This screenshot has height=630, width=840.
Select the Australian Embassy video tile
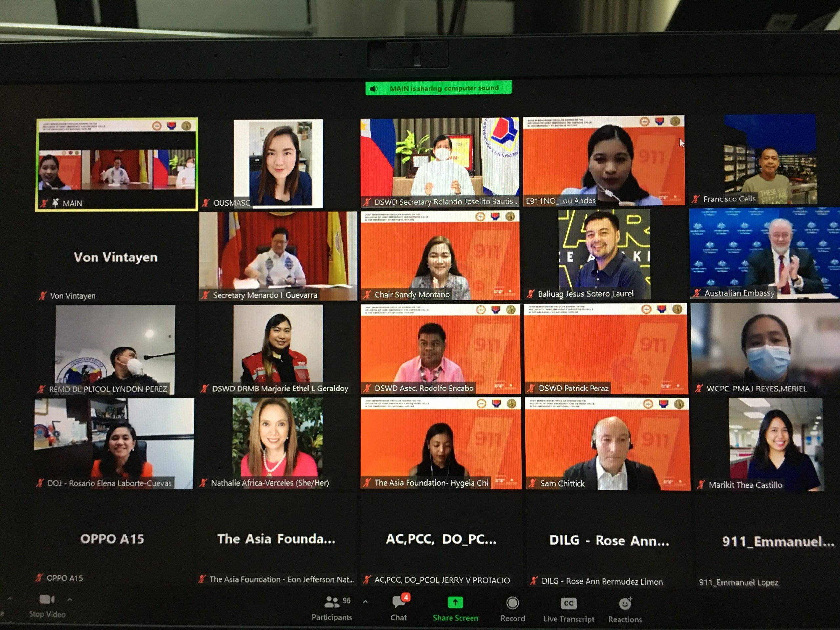click(765, 253)
